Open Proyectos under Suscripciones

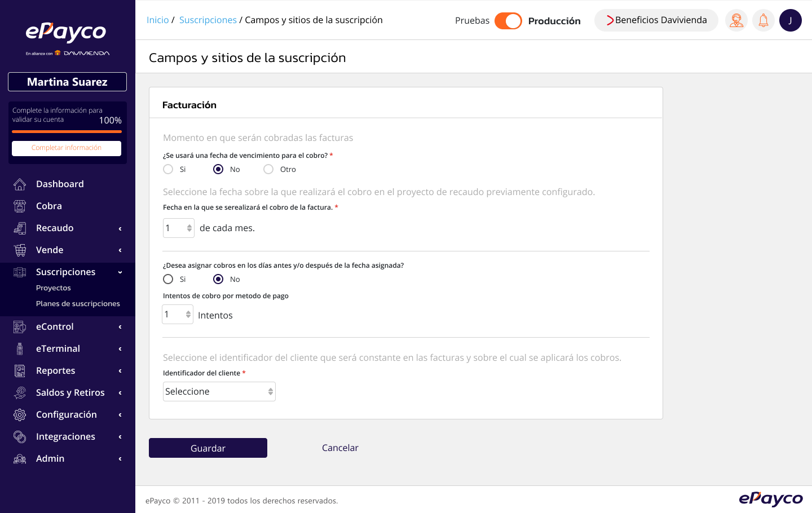[x=54, y=288]
